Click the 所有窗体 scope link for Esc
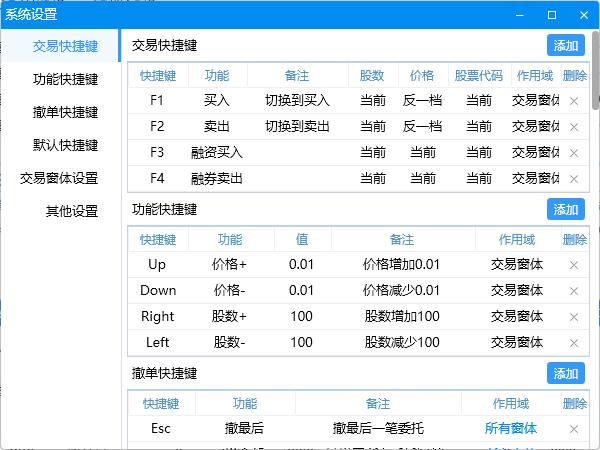The width and height of the screenshot is (600, 450). pyautogui.click(x=511, y=428)
